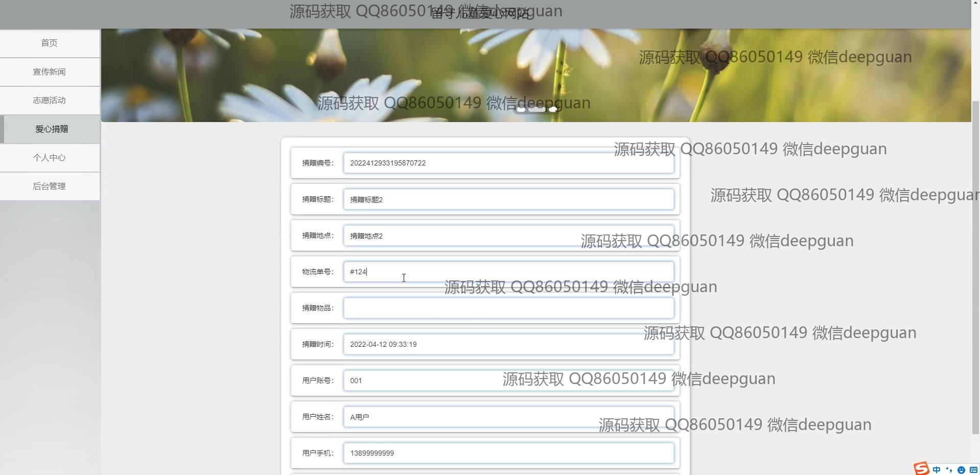The height and width of the screenshot is (475, 980).
Task: Open the Sogou input method logo
Action: pos(922,468)
